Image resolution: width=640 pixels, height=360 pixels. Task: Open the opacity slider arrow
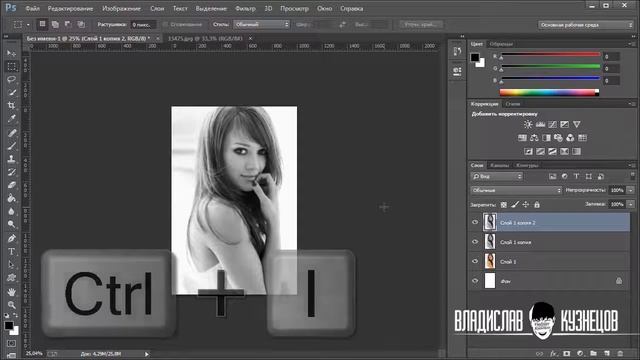click(631, 190)
